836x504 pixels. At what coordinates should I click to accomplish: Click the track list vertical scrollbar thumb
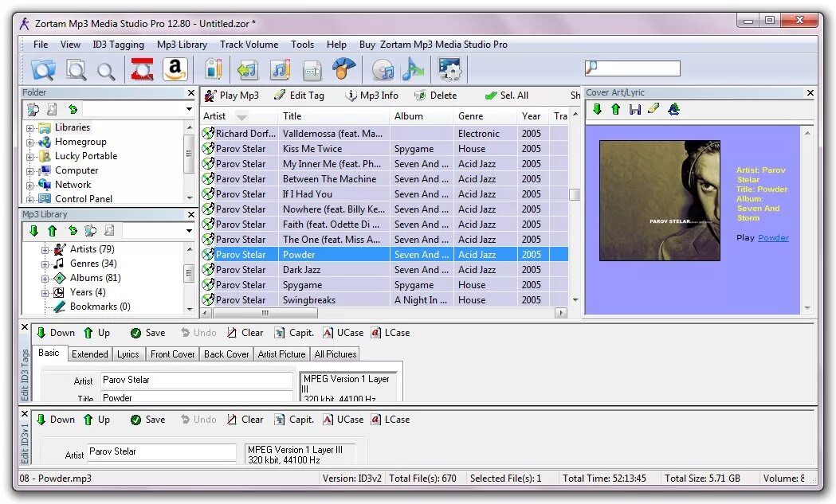[x=575, y=194]
